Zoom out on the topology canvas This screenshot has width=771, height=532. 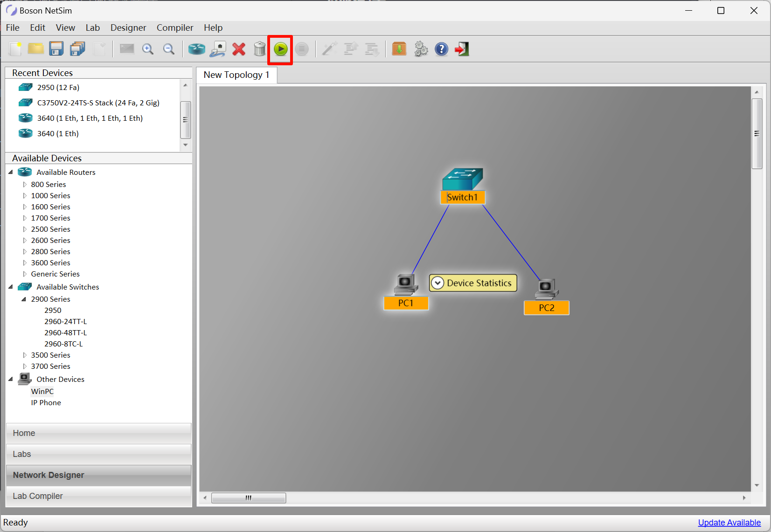[x=169, y=48]
